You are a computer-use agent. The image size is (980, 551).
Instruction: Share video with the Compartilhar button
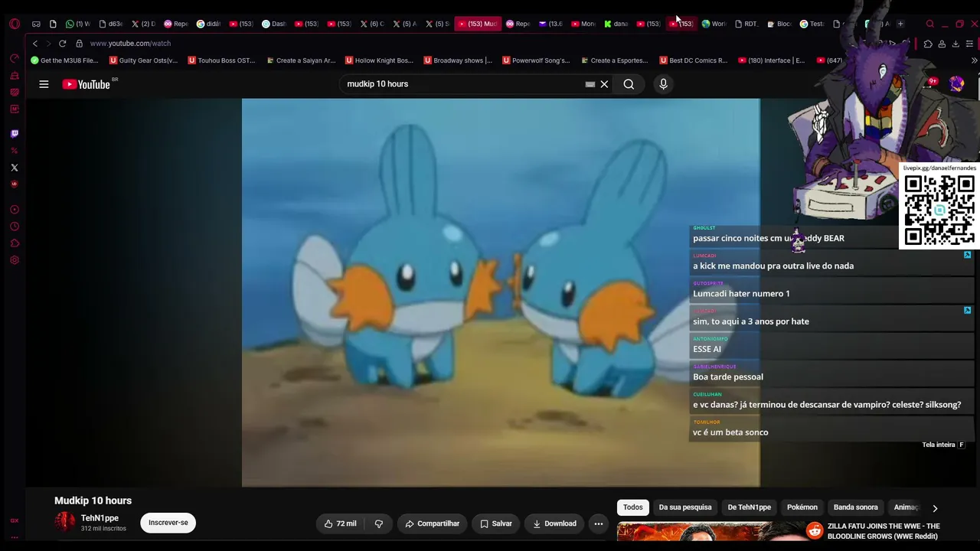(432, 523)
